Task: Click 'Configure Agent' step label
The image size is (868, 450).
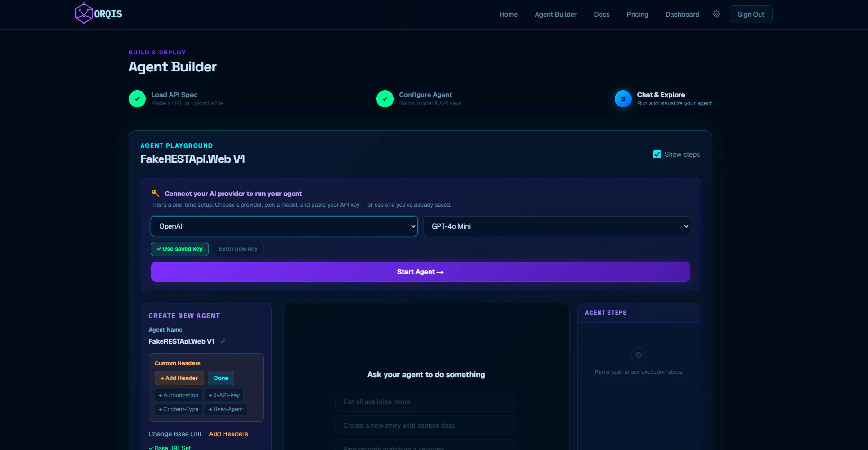Action: (425, 95)
